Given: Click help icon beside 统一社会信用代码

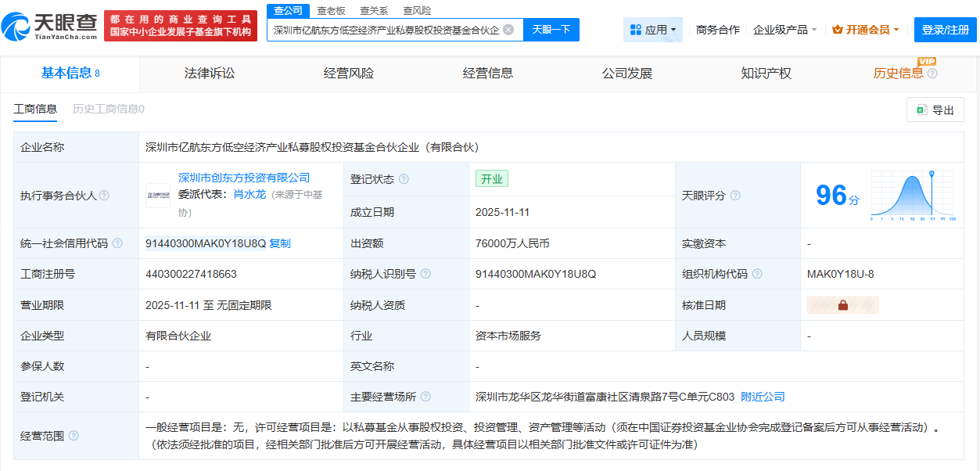Looking at the screenshot, I should coord(117,243).
